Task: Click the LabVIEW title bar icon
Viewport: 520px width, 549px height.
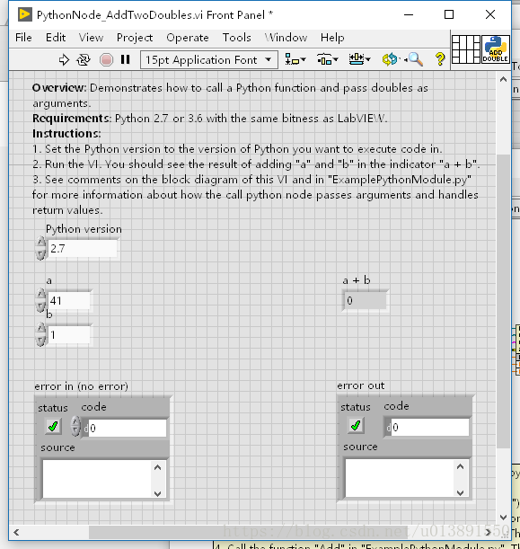Action: [x=25, y=15]
